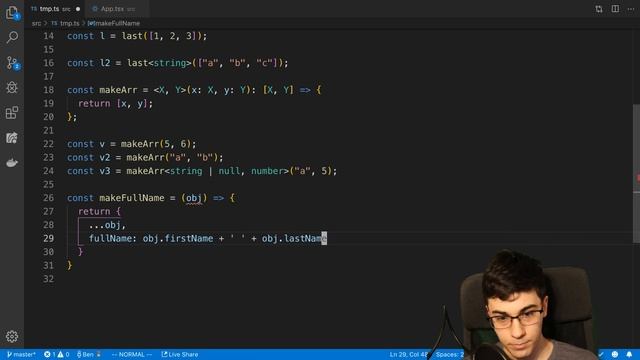Image resolution: width=640 pixels, height=360 pixels.
Task: Click last<string> call on line 16
Action: 159,63
